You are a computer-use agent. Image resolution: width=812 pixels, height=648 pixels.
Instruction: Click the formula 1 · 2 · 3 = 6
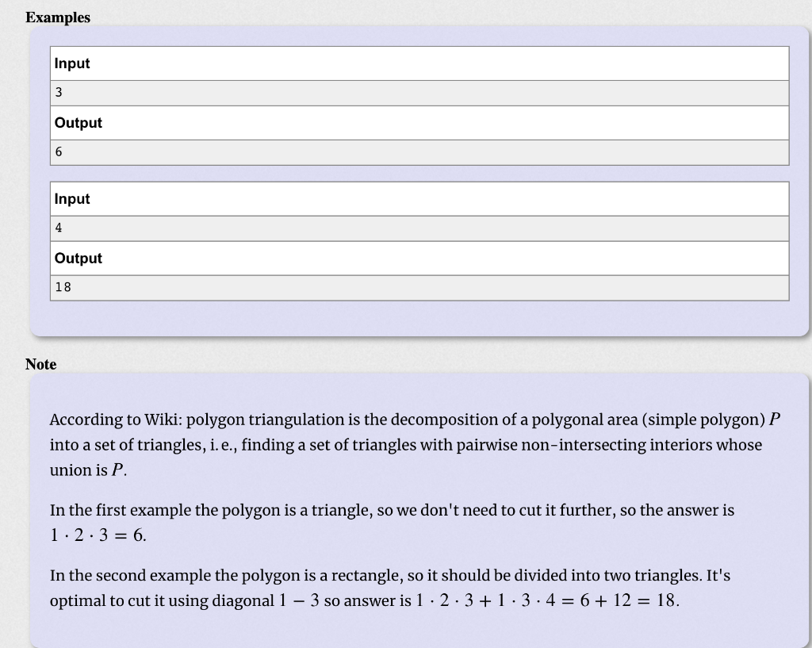98,535
